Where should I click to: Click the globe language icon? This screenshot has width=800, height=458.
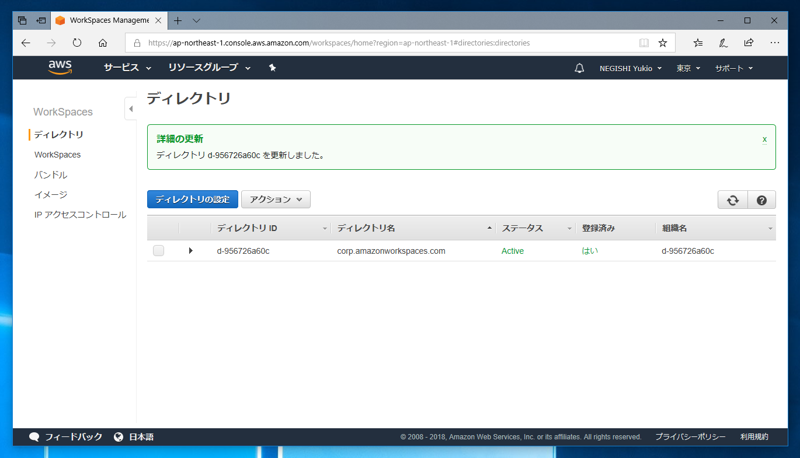point(118,437)
